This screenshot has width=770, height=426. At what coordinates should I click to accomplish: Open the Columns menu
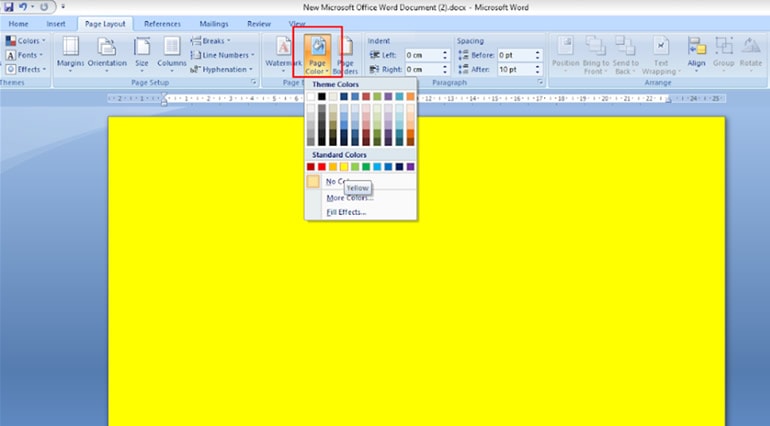click(171, 55)
